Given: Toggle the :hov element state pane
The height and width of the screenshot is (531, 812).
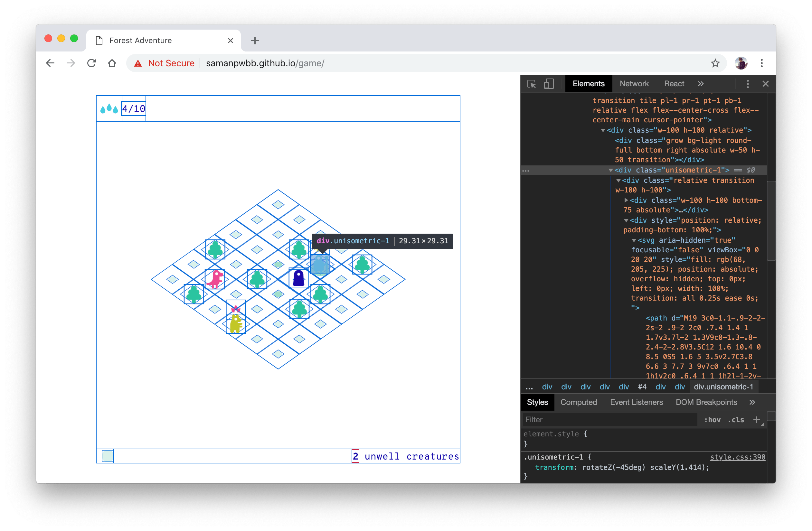Looking at the screenshot, I should click(712, 419).
